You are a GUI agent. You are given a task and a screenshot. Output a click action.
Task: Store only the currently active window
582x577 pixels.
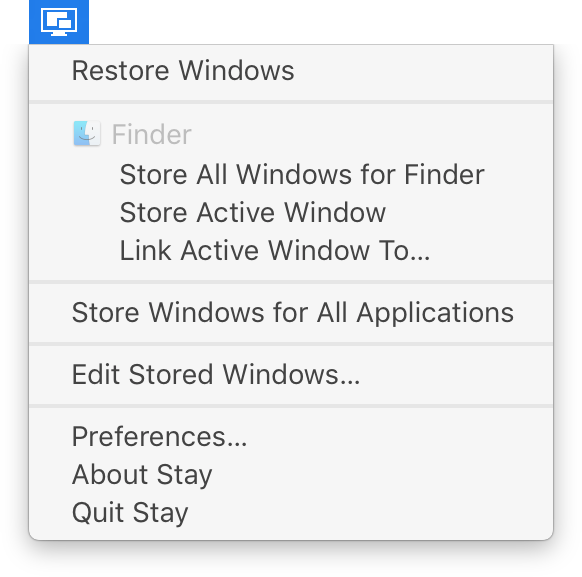click(291, 213)
